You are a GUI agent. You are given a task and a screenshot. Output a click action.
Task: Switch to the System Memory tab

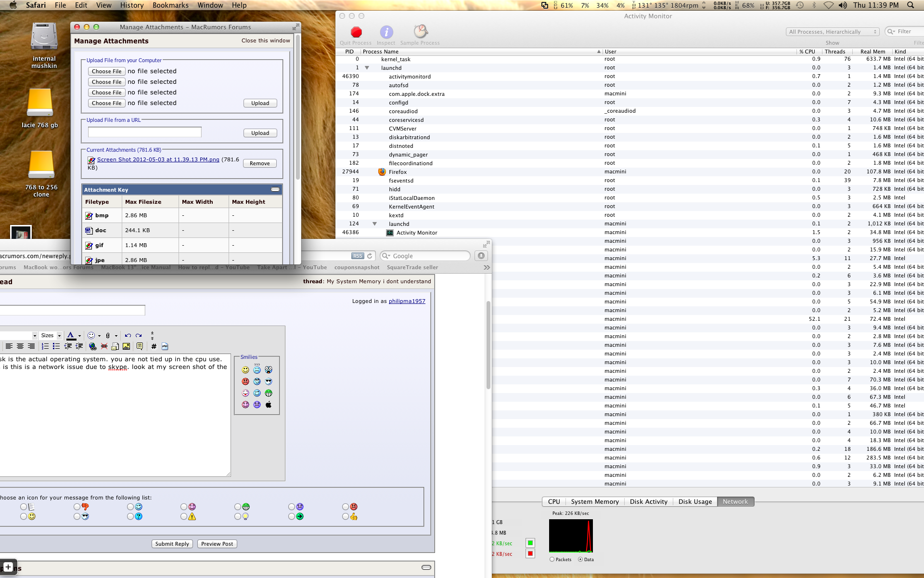[595, 501]
